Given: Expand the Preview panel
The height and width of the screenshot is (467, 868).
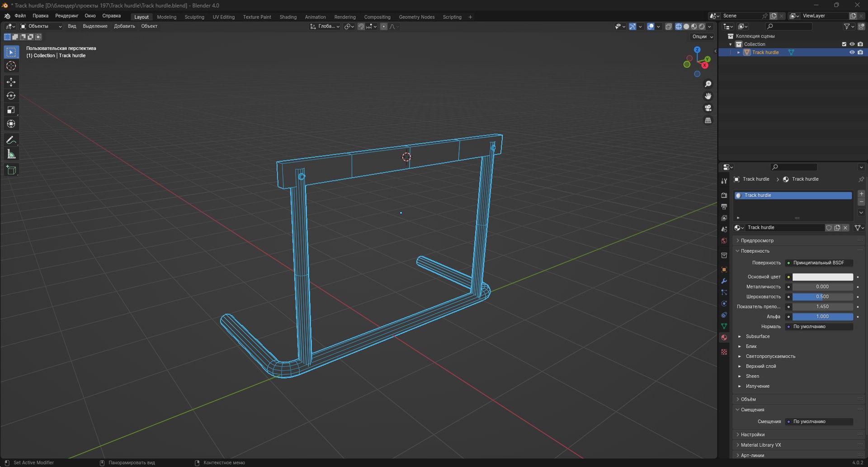Looking at the screenshot, I should [x=757, y=241].
